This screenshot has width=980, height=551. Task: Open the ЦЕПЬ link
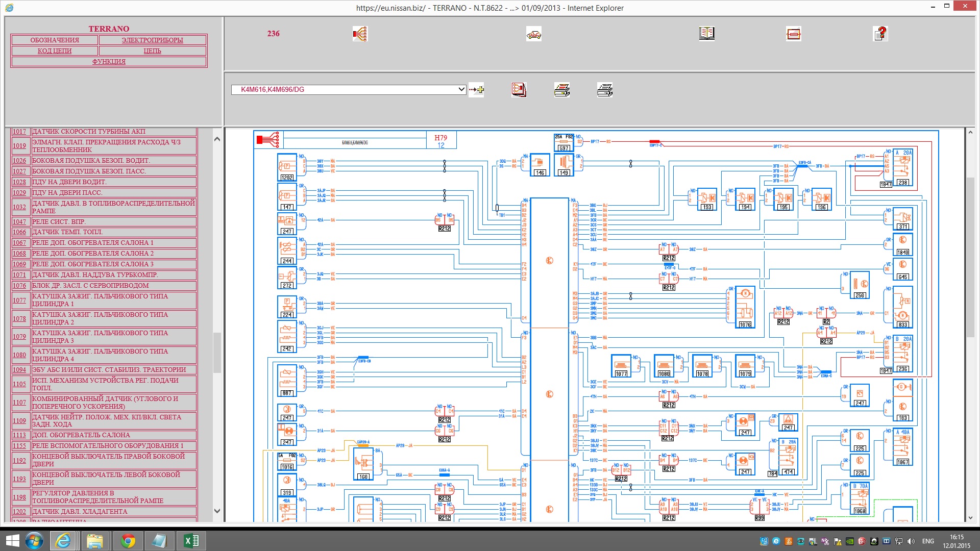[152, 51]
